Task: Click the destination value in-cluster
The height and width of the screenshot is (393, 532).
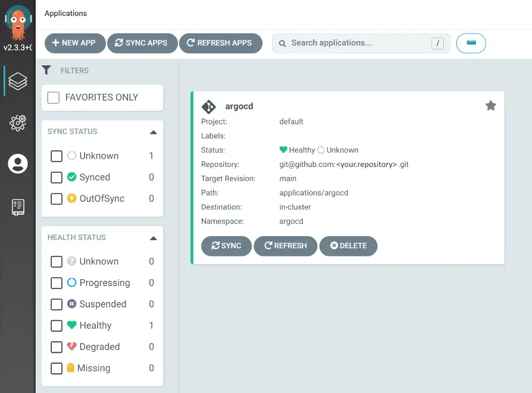Action: coord(295,207)
